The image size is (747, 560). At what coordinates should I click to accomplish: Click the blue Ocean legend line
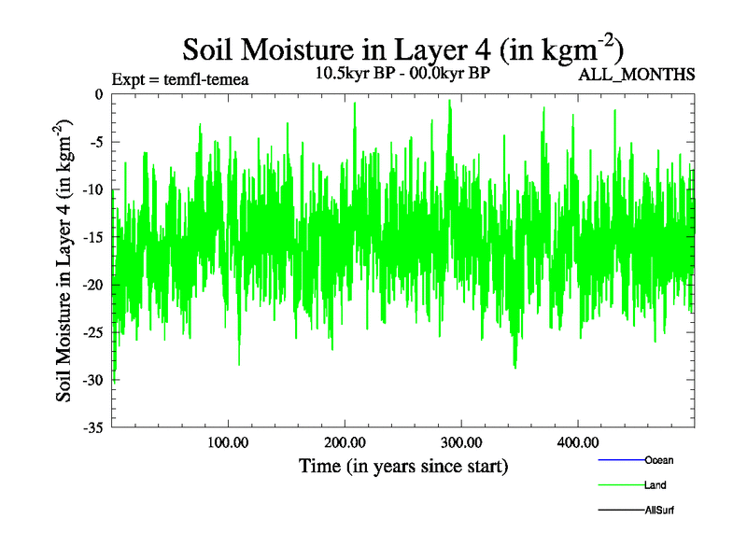[x=620, y=460]
